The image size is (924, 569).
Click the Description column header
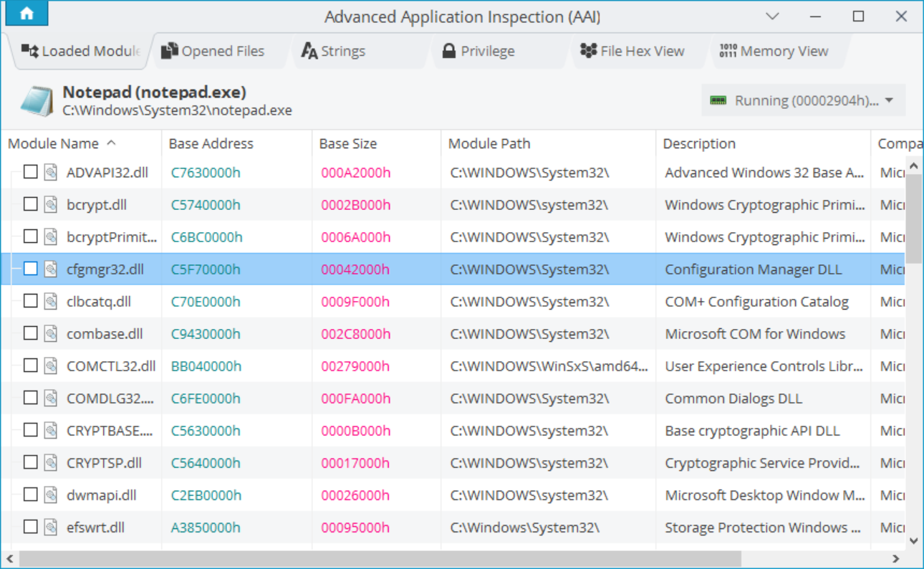(699, 143)
